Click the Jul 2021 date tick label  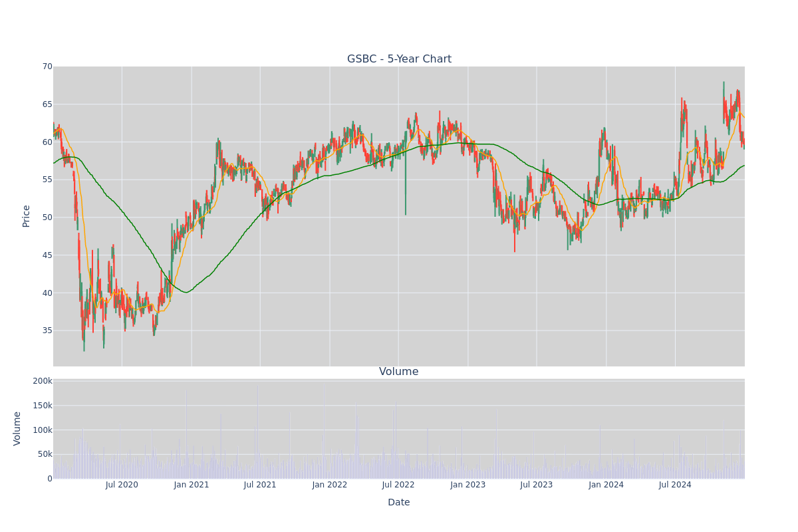point(260,485)
